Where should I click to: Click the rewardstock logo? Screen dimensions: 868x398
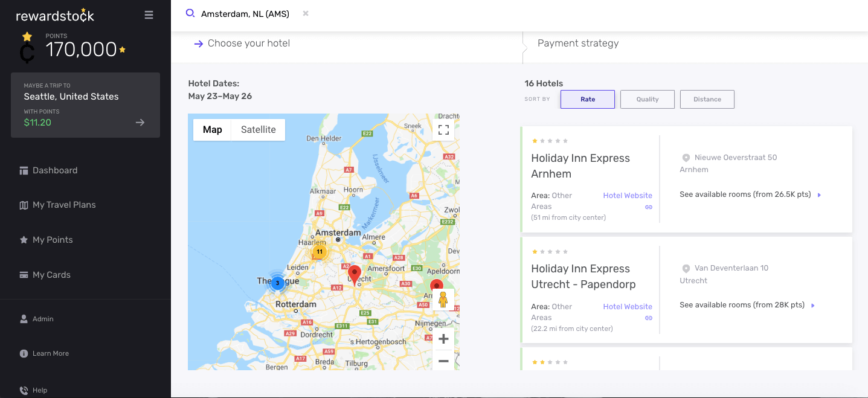click(55, 16)
